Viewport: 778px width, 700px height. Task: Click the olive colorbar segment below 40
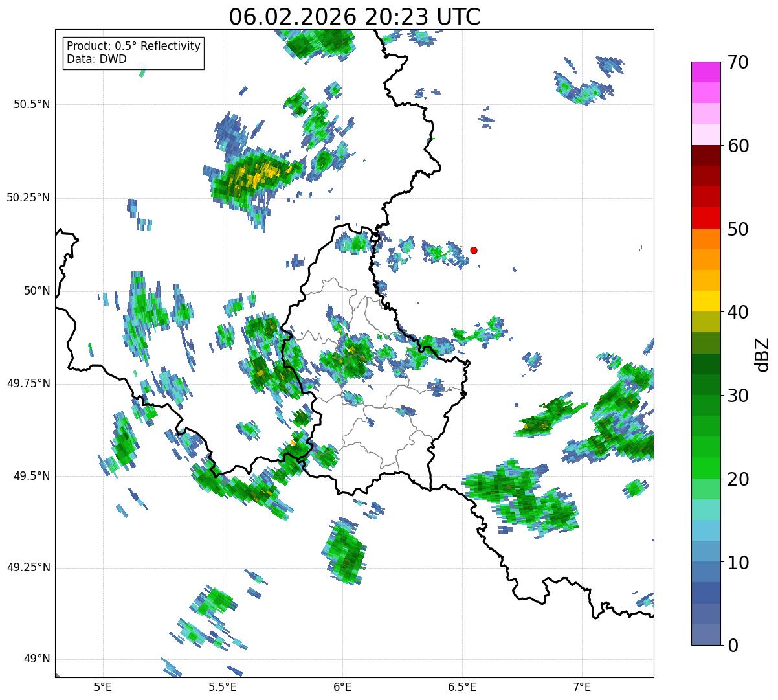click(x=706, y=322)
